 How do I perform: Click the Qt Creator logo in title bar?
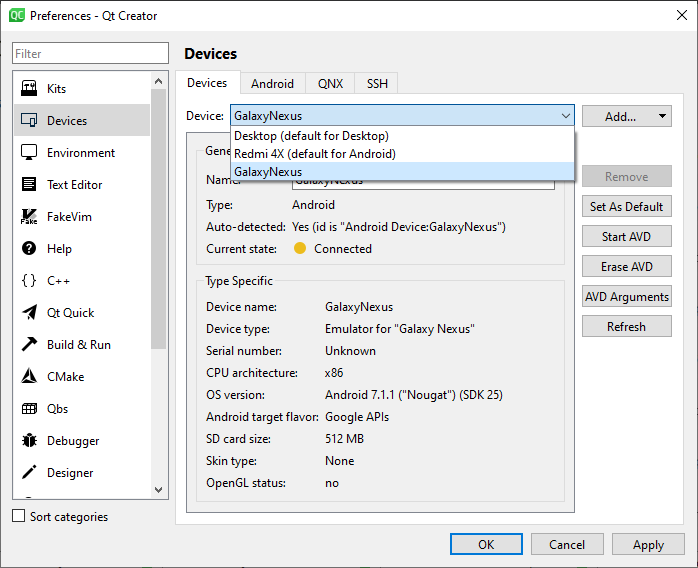(16, 16)
